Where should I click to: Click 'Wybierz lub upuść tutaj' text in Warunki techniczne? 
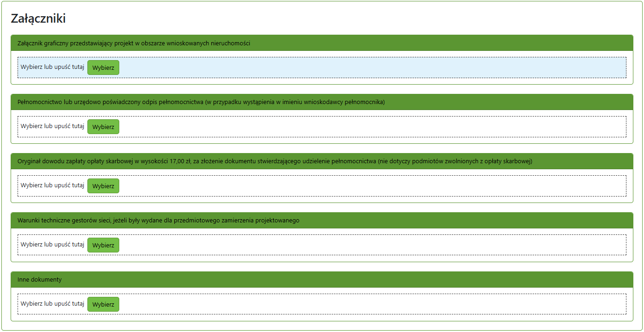click(52, 245)
